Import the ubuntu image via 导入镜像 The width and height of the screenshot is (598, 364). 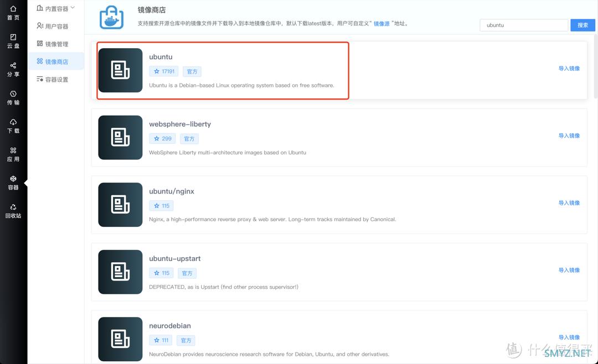pos(569,69)
